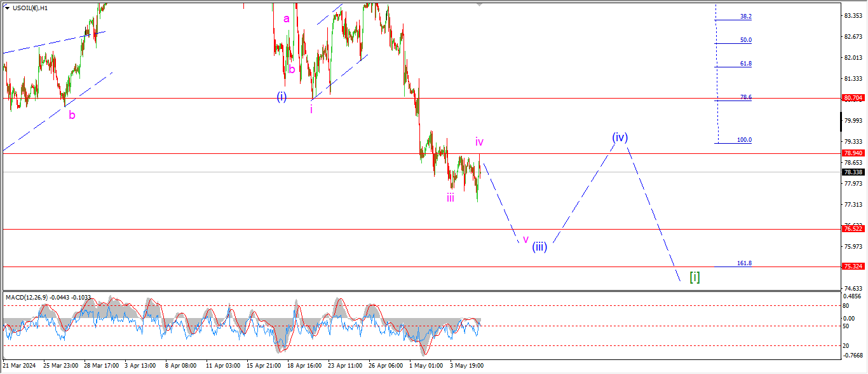Select the green [i] wave label
This screenshot has height=374, width=868.
[x=695, y=277]
